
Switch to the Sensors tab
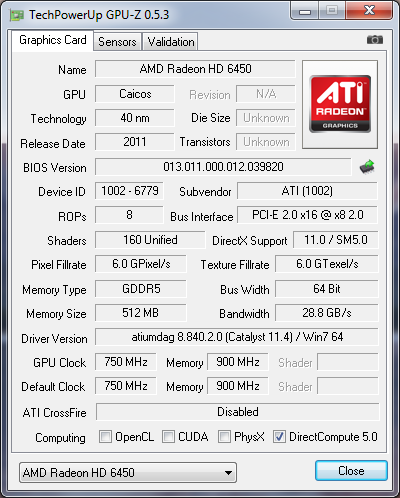(x=117, y=42)
